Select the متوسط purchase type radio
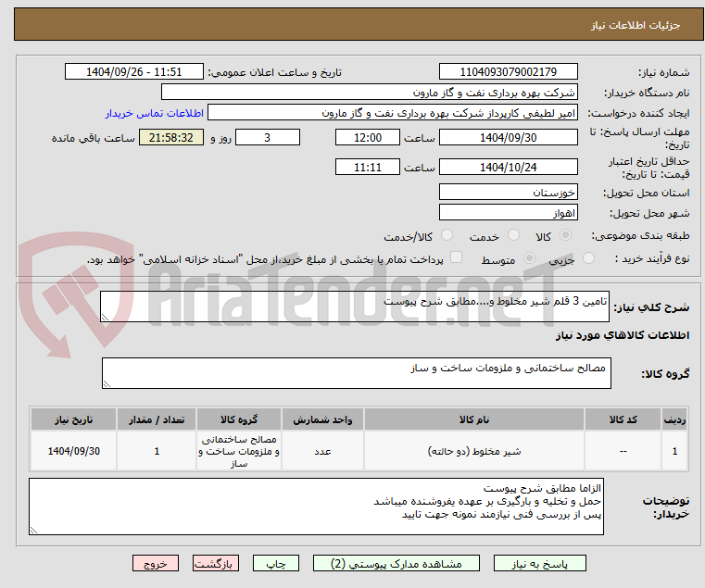The image size is (705, 588). coord(530,258)
